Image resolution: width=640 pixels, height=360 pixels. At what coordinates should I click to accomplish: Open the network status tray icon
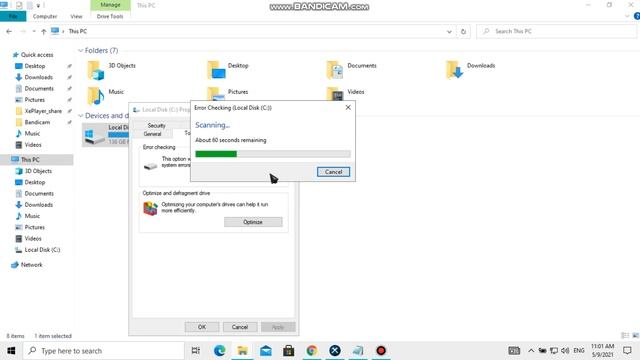[x=554, y=351]
